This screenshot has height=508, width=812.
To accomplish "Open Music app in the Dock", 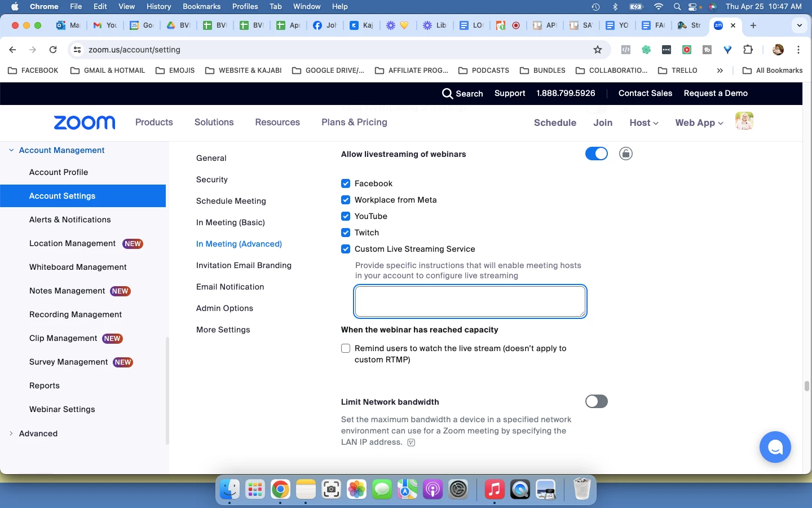I will (495, 489).
